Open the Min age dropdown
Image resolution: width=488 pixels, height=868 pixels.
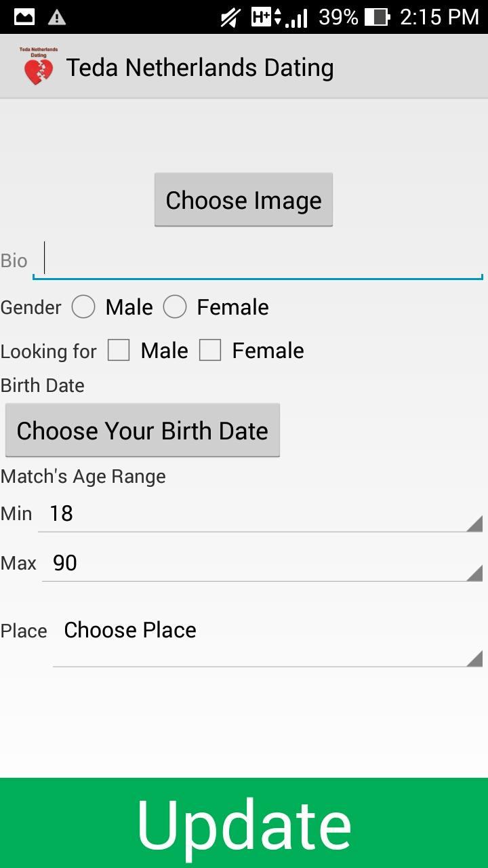point(260,514)
